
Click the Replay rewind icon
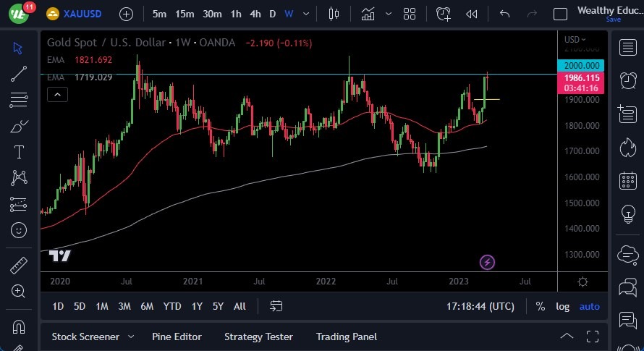tap(472, 14)
